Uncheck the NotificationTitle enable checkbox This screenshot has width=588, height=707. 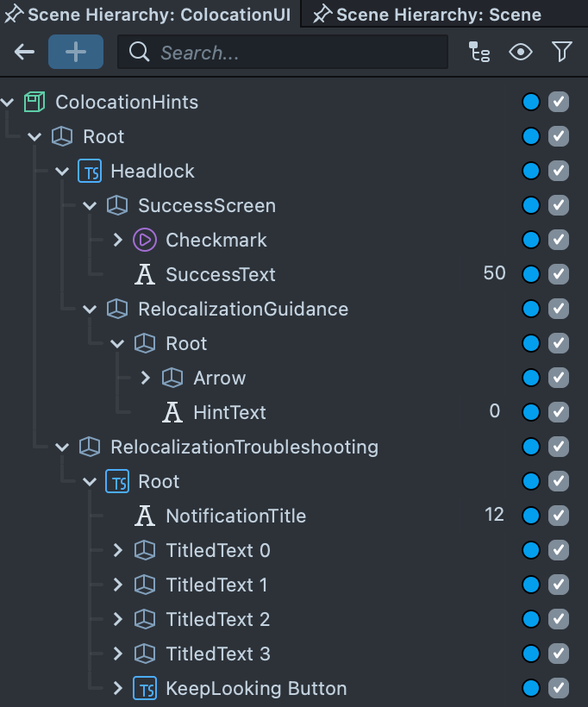tap(559, 516)
